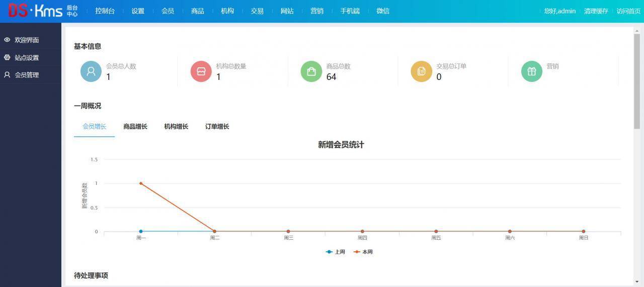
Task: Open the 会员 top menu
Action: (168, 11)
